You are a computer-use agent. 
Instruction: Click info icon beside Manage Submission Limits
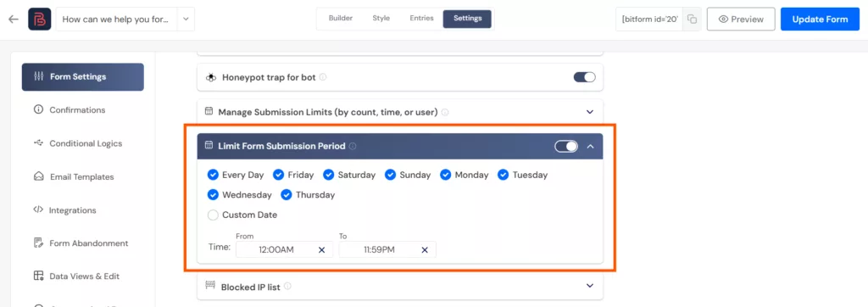pyautogui.click(x=445, y=112)
